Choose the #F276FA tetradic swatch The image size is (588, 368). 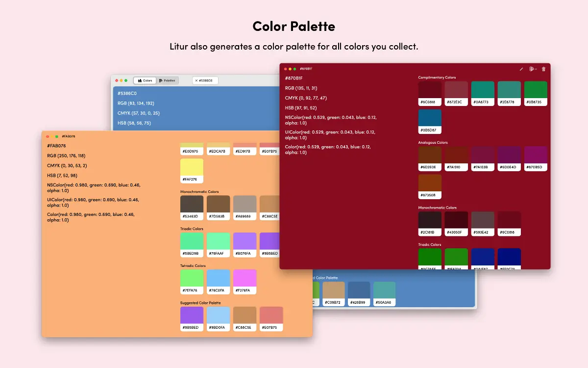click(245, 282)
